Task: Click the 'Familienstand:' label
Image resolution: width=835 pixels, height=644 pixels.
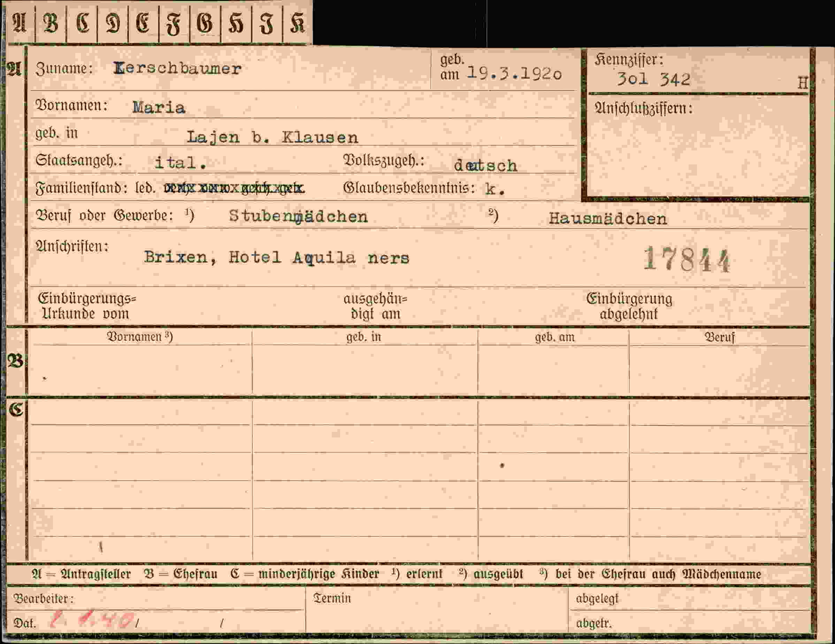Action: pos(82,188)
